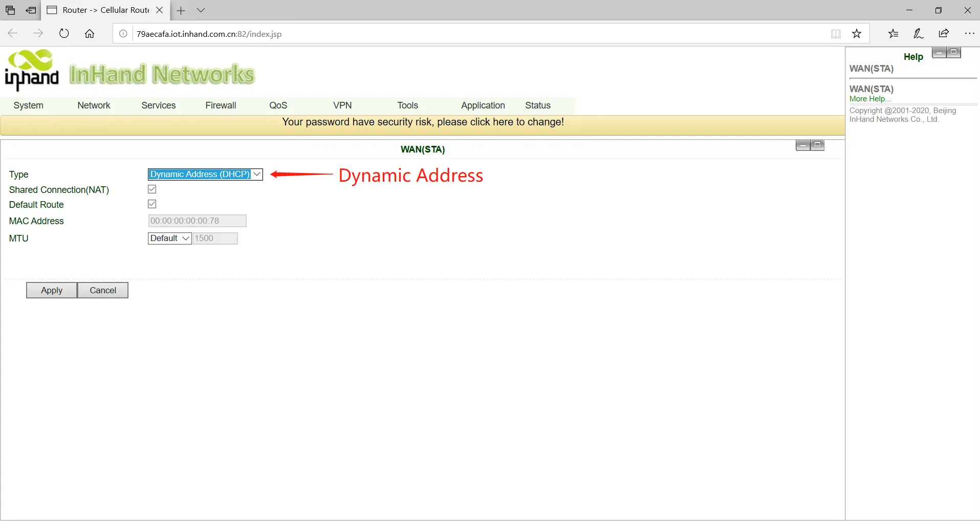Click the browser Refresh icon

(64, 34)
